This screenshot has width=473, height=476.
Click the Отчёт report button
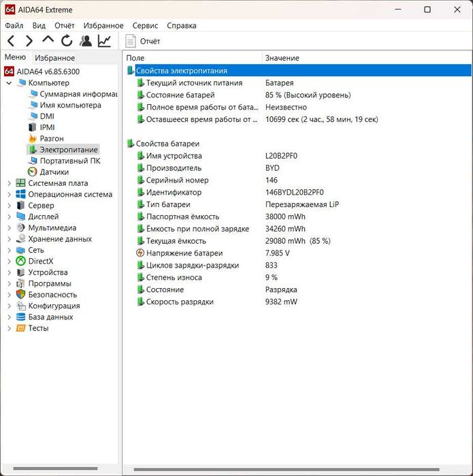[143, 41]
